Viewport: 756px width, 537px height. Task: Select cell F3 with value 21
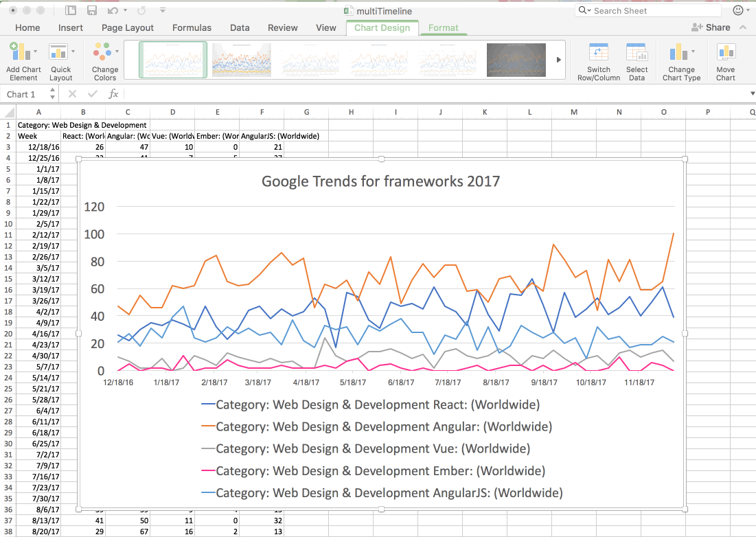[x=262, y=147]
